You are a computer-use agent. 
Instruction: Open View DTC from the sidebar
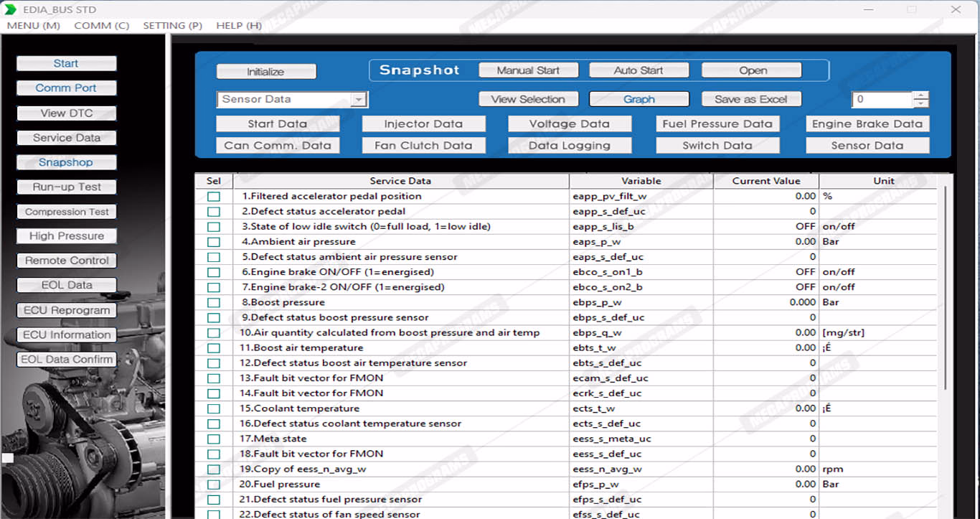(x=66, y=113)
